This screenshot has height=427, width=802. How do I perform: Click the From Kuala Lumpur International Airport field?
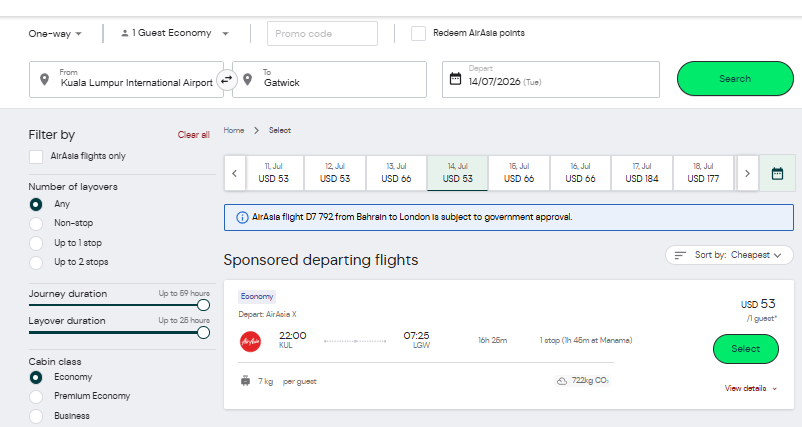coord(126,79)
